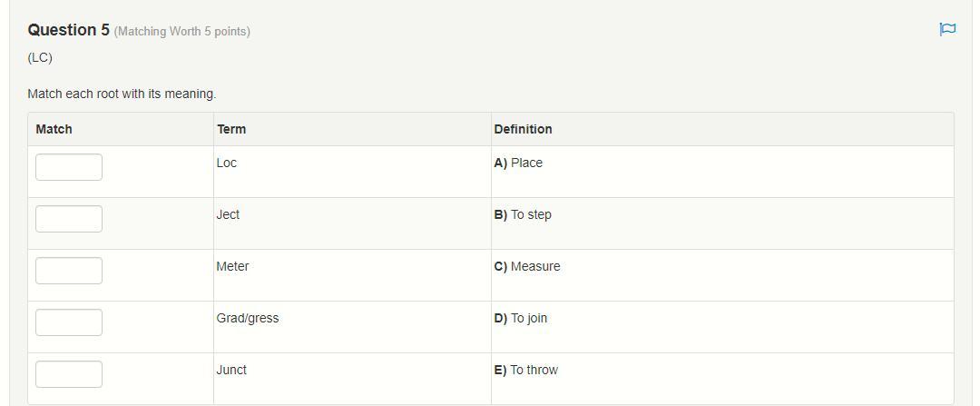Click the Grad/gress match input box
The width and height of the screenshot is (980, 406).
pos(69,322)
